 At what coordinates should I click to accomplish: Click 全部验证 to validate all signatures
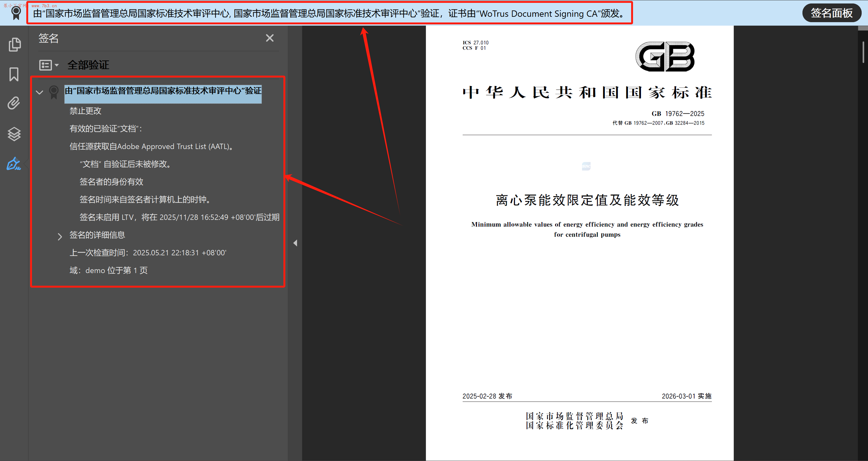(x=88, y=65)
